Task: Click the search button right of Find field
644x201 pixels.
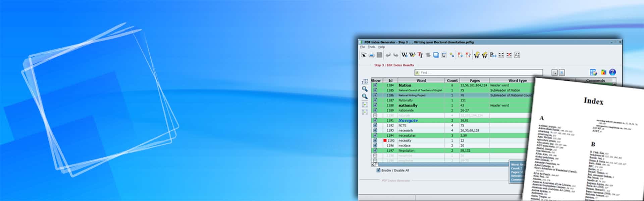Action: coord(554,72)
